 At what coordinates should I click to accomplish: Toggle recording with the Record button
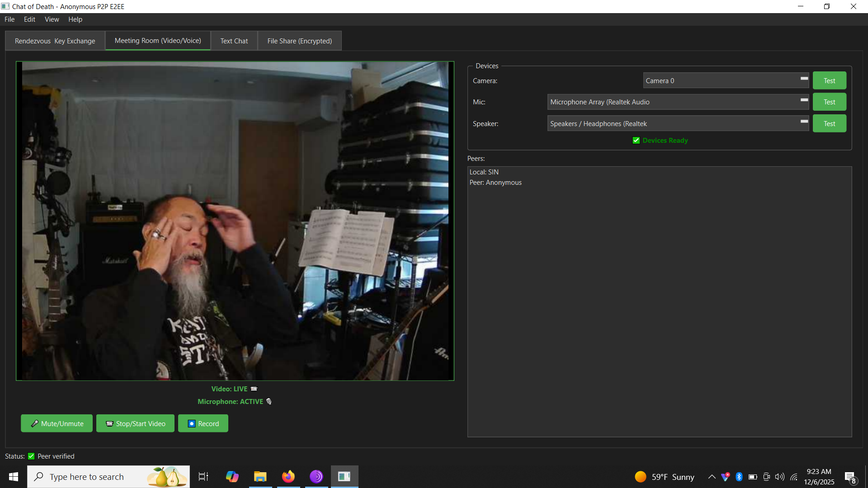pos(203,423)
